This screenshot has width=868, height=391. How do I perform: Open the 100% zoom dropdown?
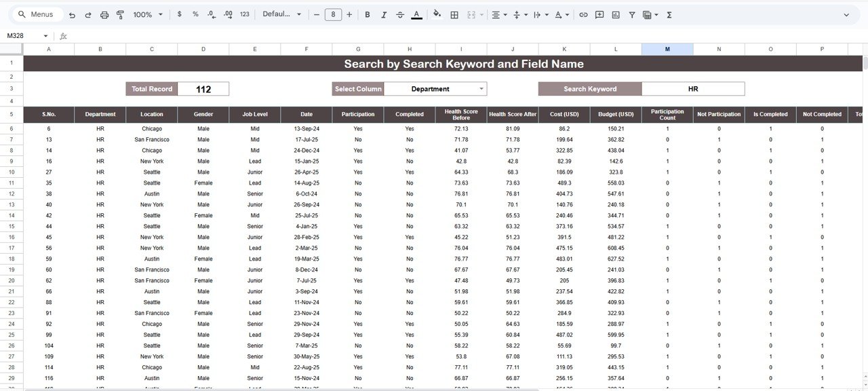click(148, 14)
